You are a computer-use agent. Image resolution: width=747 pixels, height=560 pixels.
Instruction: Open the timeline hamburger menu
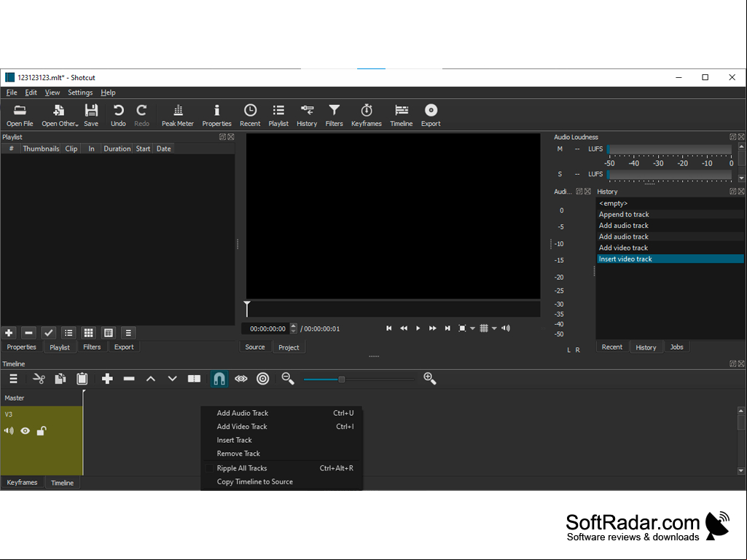point(13,379)
